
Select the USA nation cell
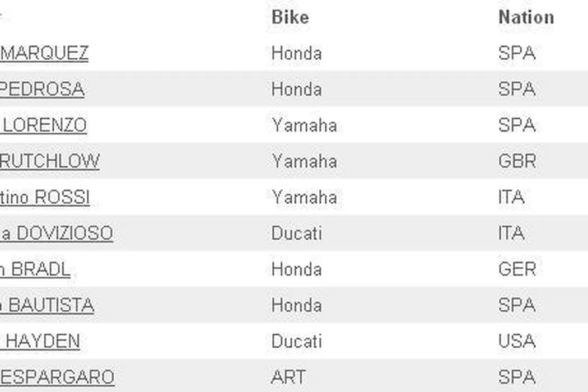(517, 341)
